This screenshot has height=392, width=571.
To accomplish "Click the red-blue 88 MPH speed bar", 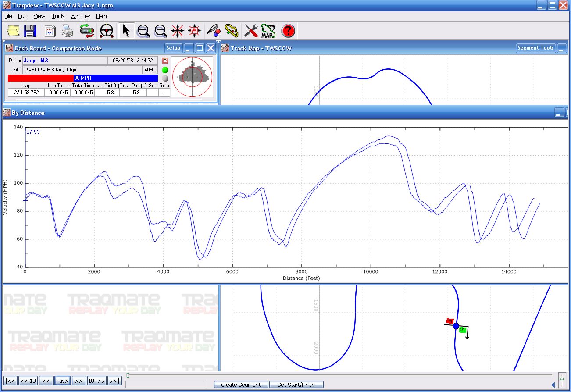I will point(83,78).
